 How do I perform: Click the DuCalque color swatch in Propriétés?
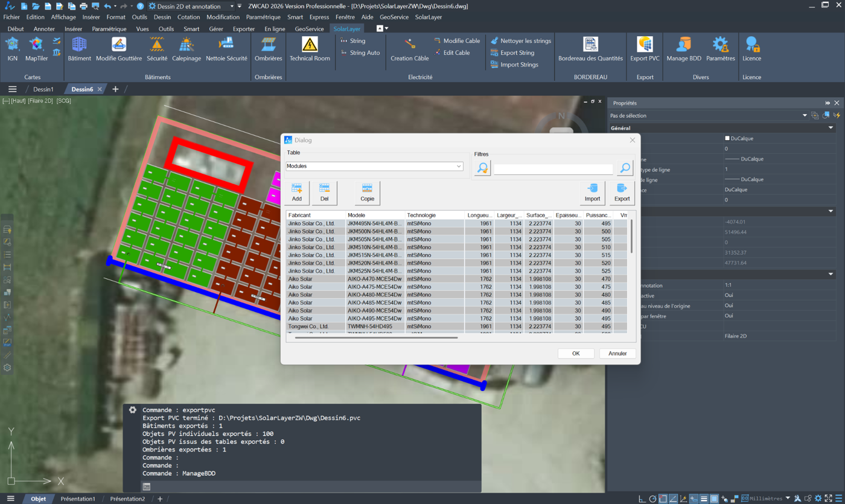point(727,138)
